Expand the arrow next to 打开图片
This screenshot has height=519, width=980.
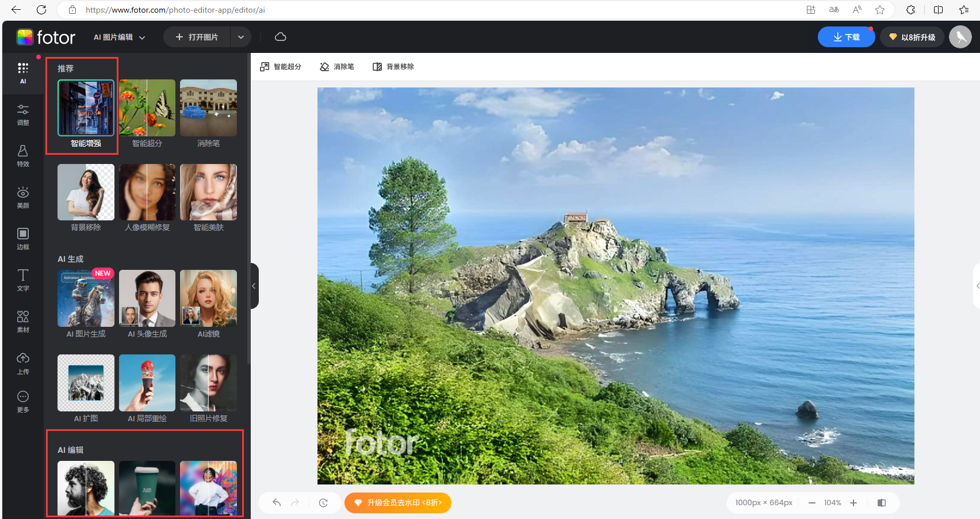pos(241,37)
